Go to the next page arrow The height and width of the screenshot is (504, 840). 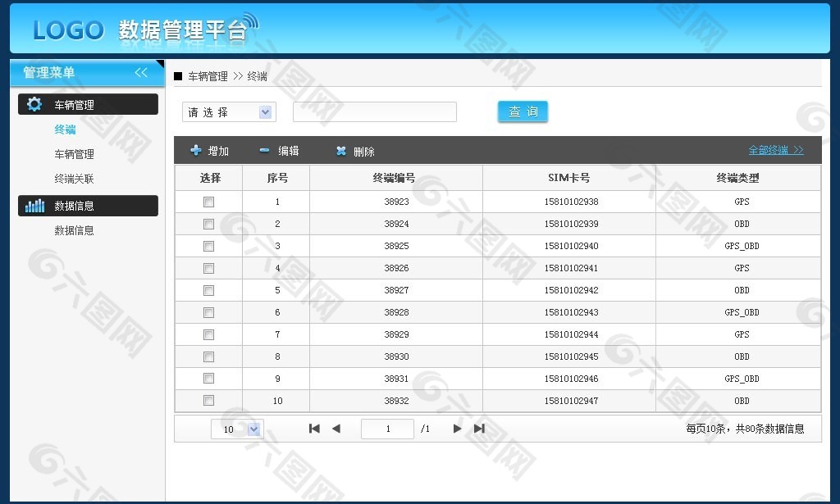[x=457, y=429]
